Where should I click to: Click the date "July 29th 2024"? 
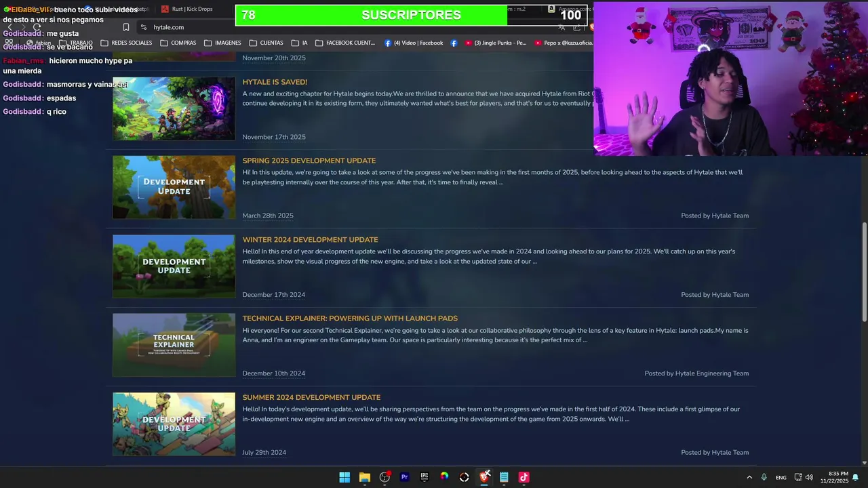click(x=264, y=453)
